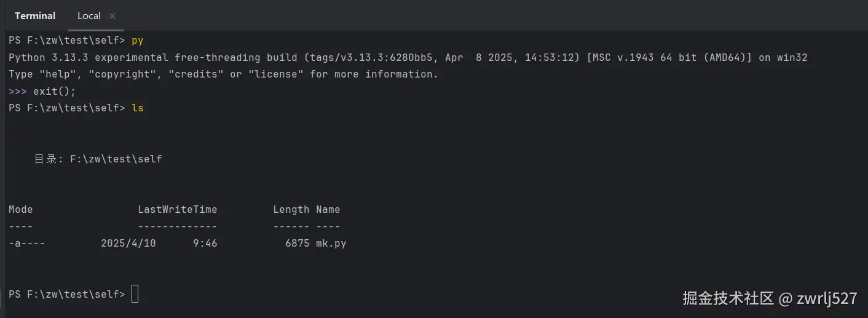Viewport: 868px width, 318px height.
Task: Click the typed "py" command
Action: (x=138, y=41)
